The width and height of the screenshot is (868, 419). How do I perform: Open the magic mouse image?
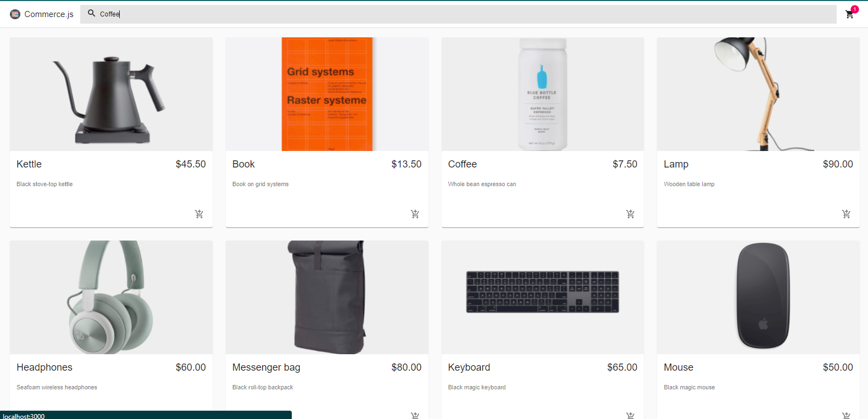[x=758, y=297]
